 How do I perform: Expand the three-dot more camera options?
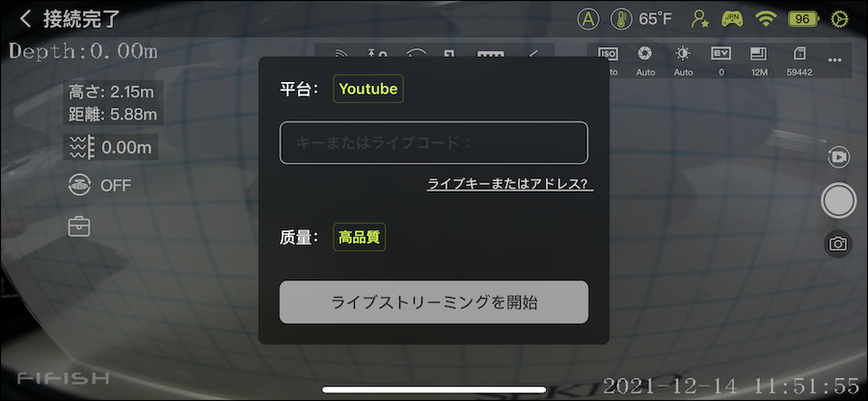click(835, 60)
